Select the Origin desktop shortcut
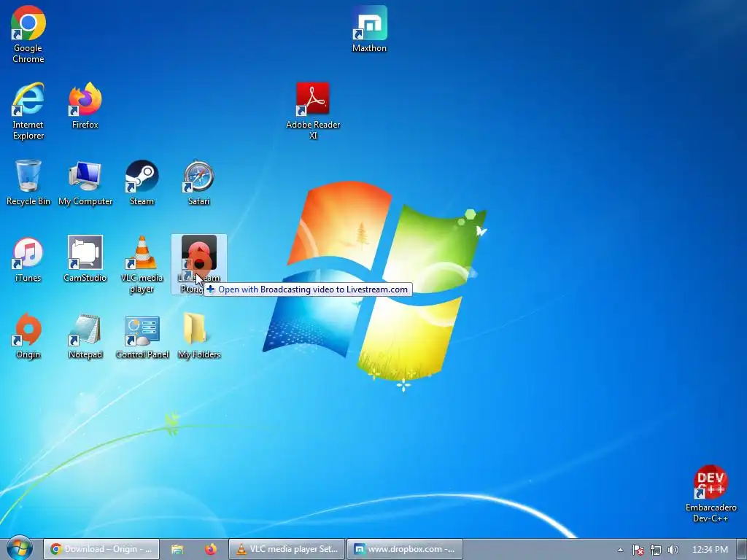747x560 pixels. (28, 336)
